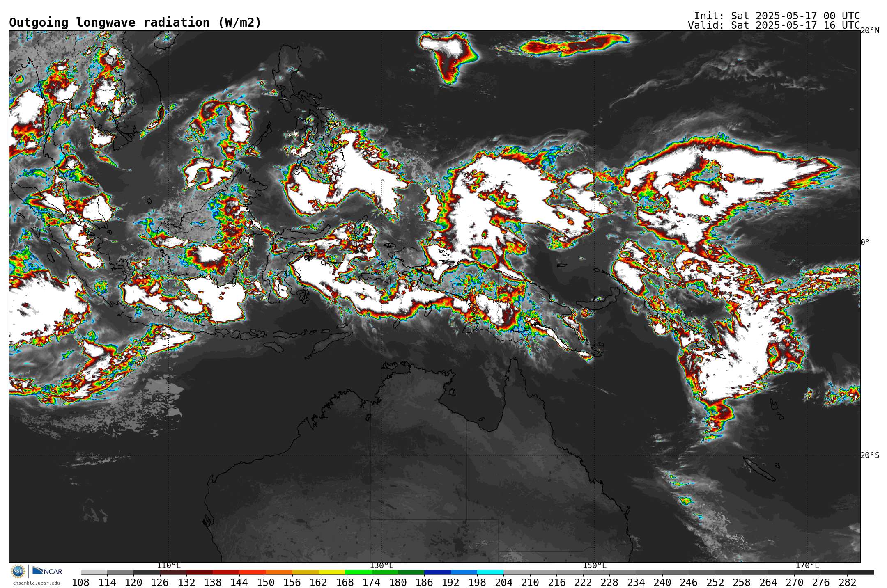Click the colorbar value 210
887x588 pixels.
coord(530,582)
